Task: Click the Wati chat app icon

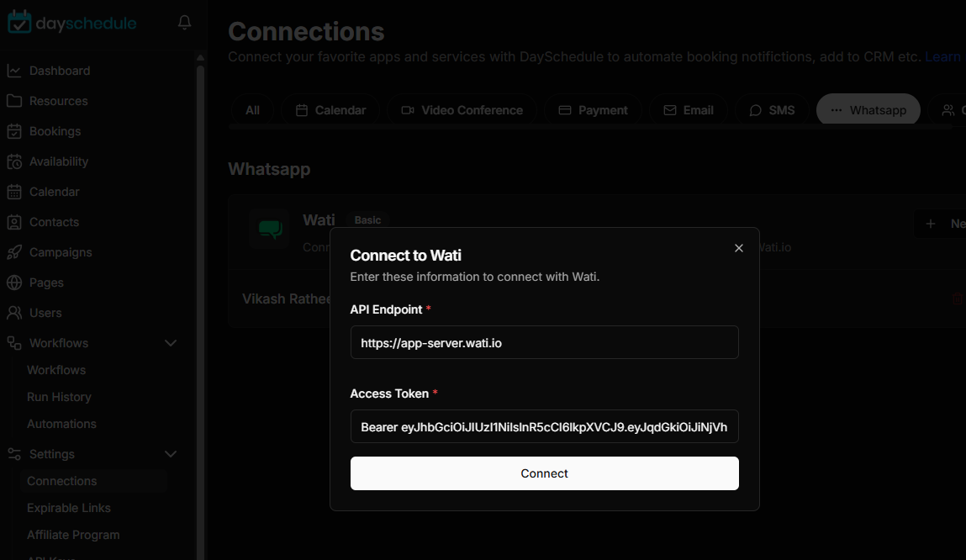Action: 270,229
